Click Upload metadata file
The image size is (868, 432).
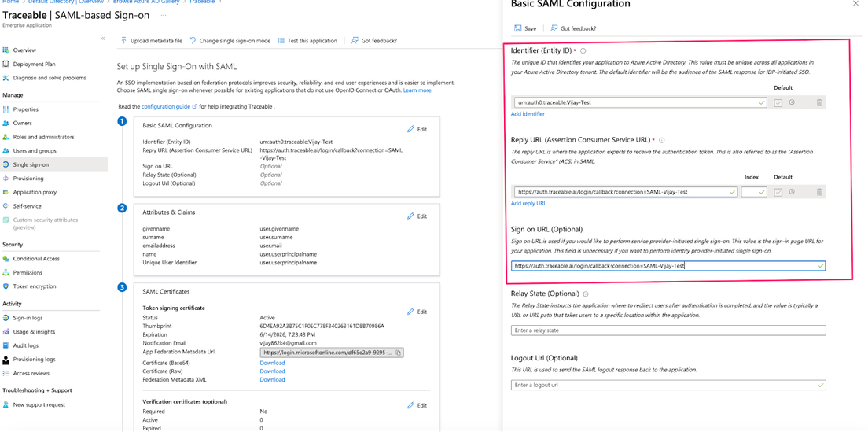pos(152,40)
